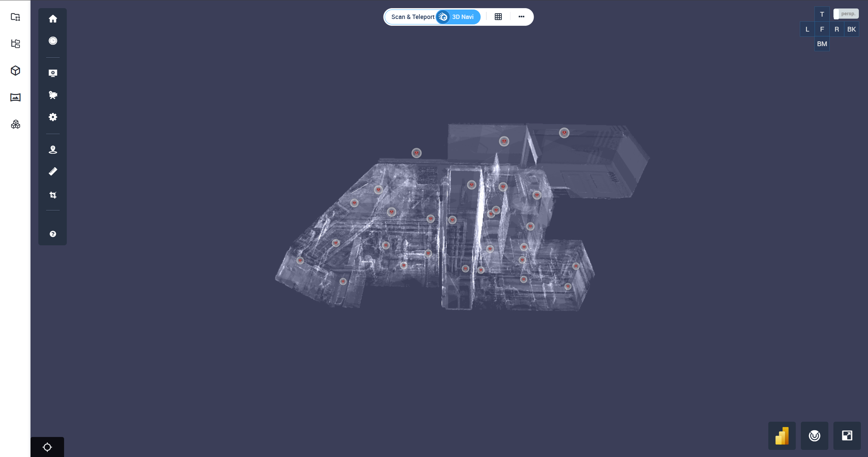The width and height of the screenshot is (868, 457).
Task: Open the Power BI chart button
Action: click(782, 436)
